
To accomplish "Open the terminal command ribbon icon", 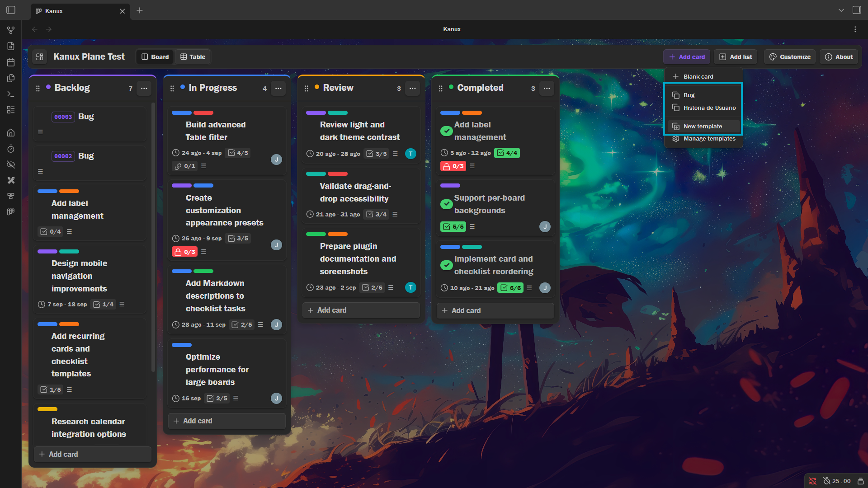I will point(11,94).
